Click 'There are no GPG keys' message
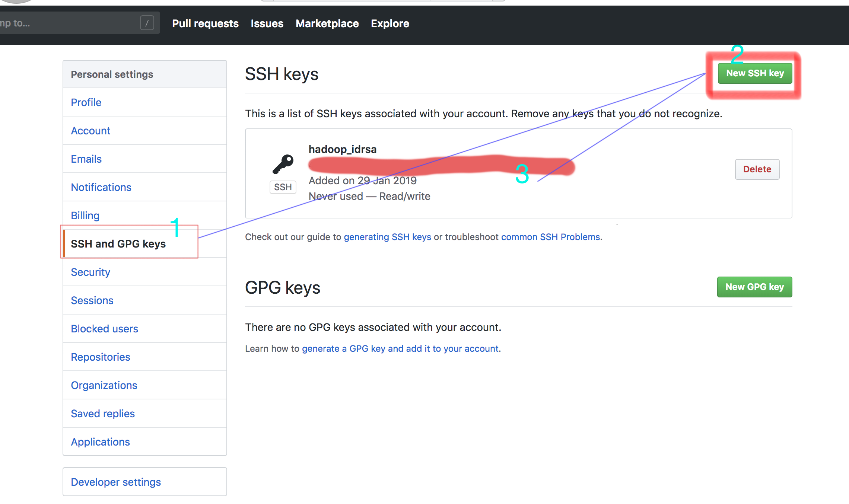Viewport: 849px width, 504px height. tap(373, 327)
